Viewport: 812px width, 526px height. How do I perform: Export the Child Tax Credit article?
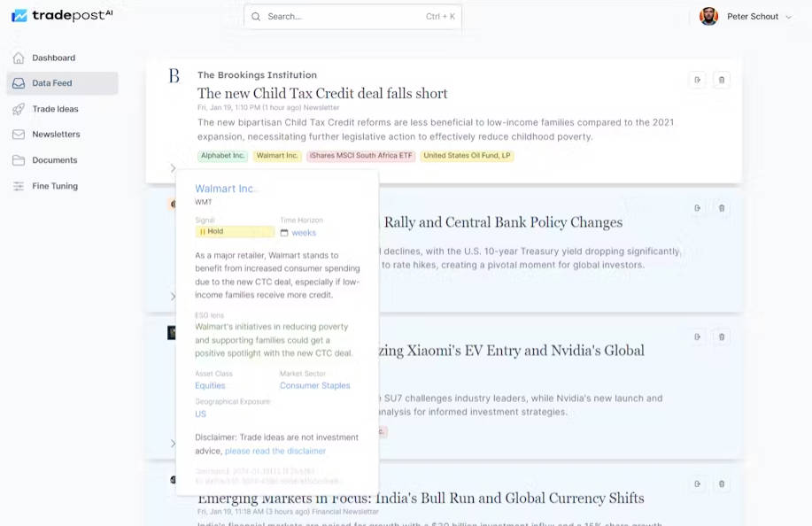(x=697, y=80)
